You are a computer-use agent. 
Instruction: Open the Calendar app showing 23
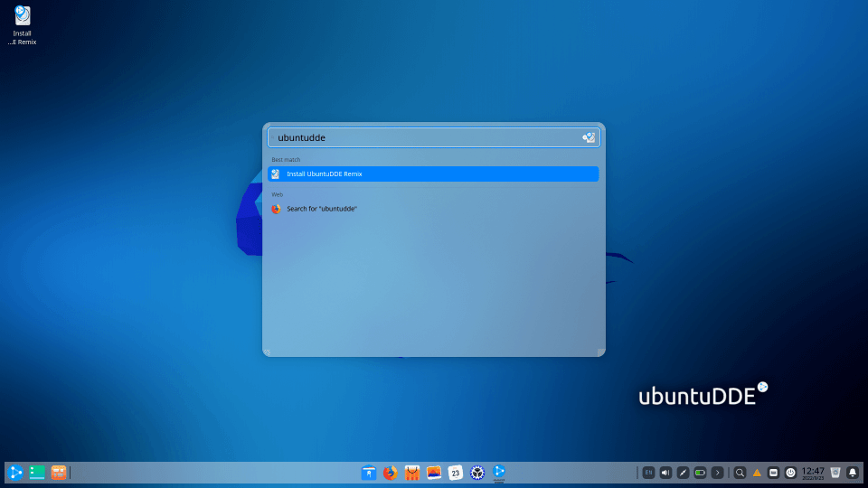pos(456,472)
